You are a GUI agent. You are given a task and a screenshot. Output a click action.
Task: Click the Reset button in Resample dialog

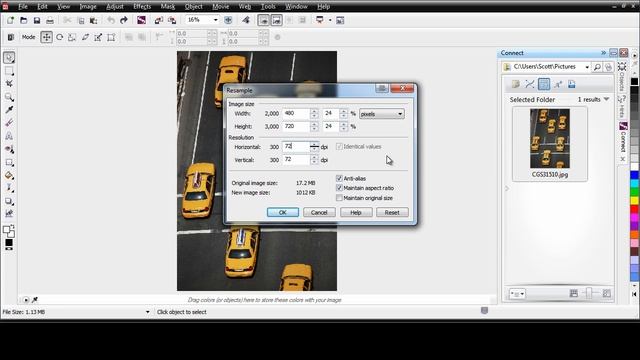[x=392, y=212]
